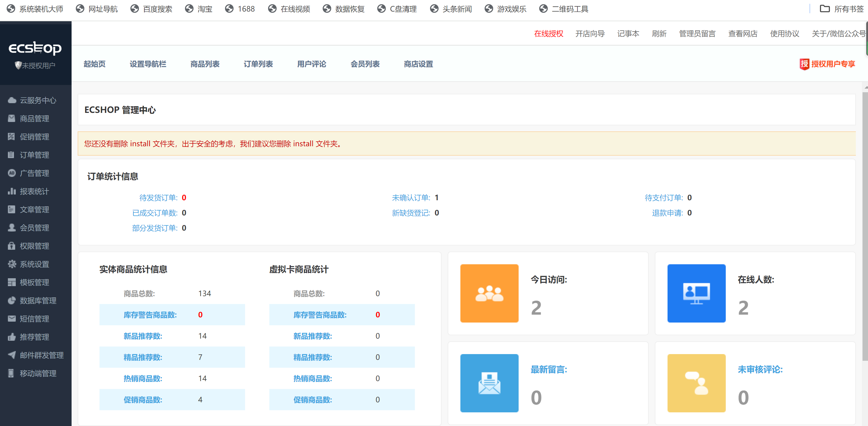Click 新品推荐数 in 实体商品 column
Viewport: 868px width, 426px height.
[143, 336]
